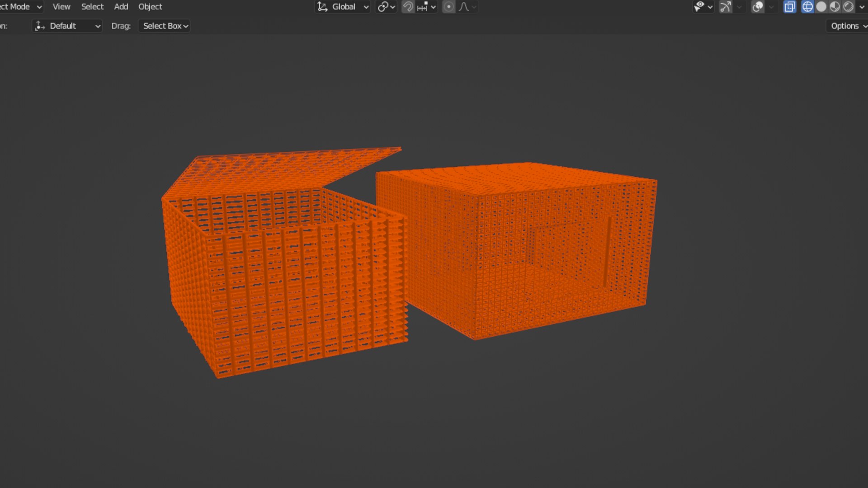The width and height of the screenshot is (868, 488).
Task: Open the View menu
Action: point(61,7)
